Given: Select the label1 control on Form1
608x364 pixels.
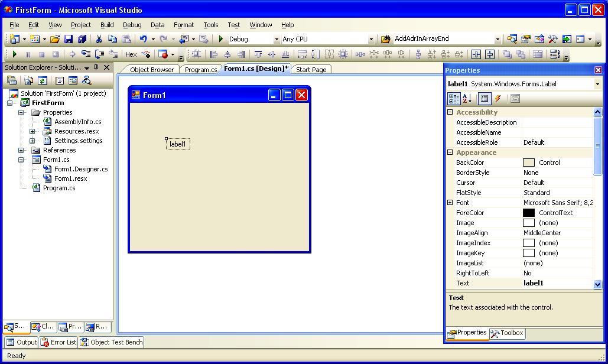Looking at the screenshot, I should [178, 144].
